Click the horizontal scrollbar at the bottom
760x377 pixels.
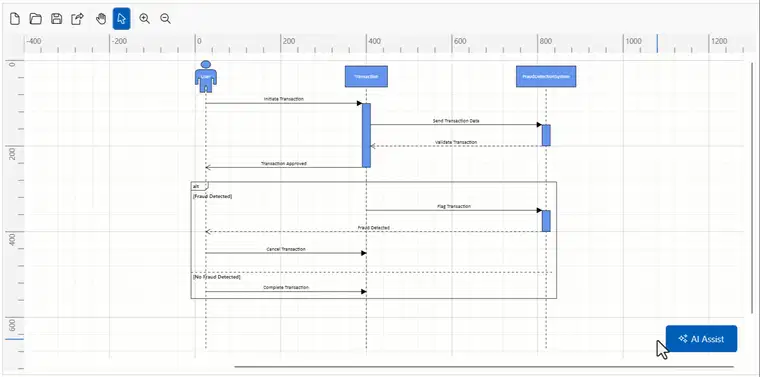coord(484,367)
